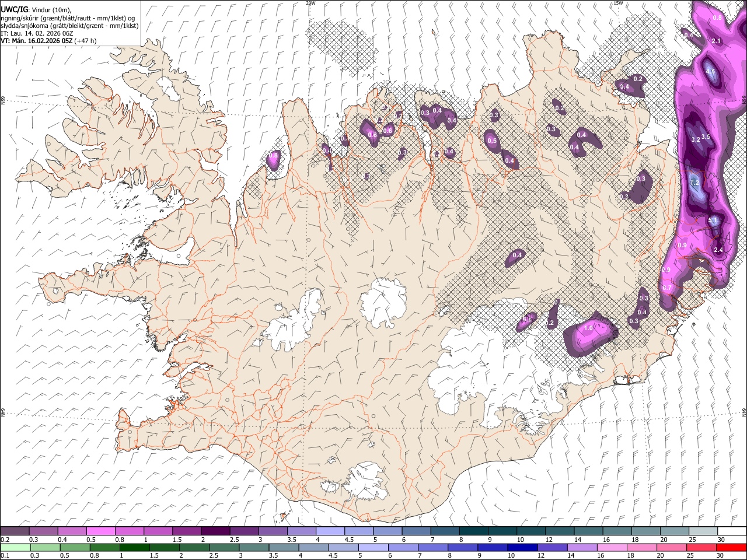
Task: Click bottom legend row swatch labeled 0.1
Action: (x=16, y=547)
